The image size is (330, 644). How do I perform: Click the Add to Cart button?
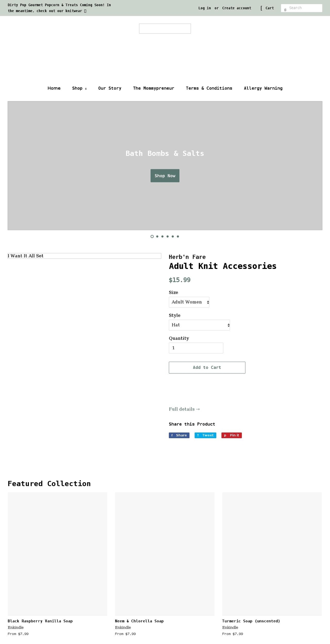pyautogui.click(x=207, y=368)
